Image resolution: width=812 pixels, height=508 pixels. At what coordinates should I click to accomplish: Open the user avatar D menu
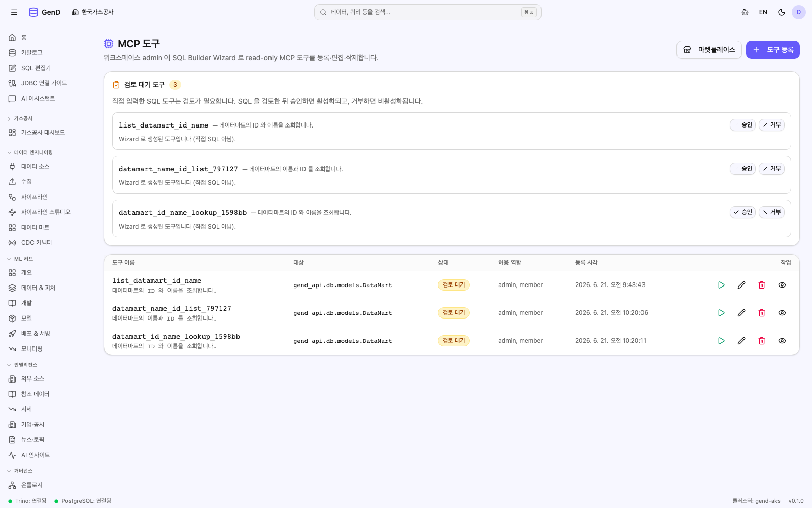[x=799, y=12]
